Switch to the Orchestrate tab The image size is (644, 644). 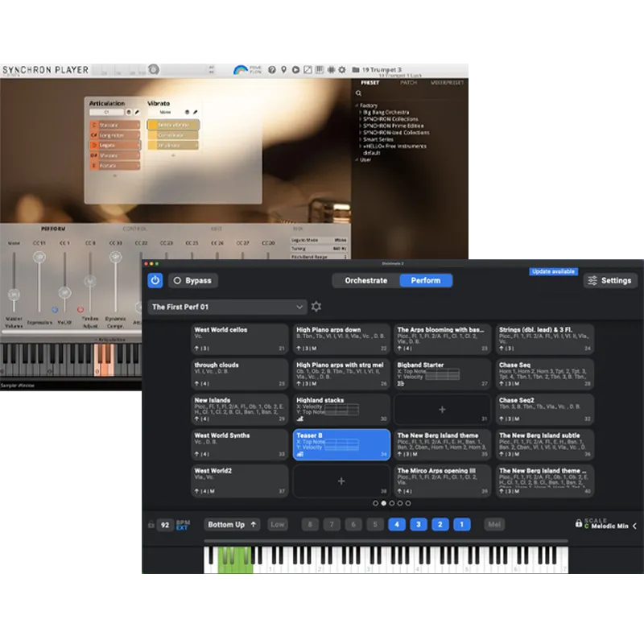tap(366, 280)
